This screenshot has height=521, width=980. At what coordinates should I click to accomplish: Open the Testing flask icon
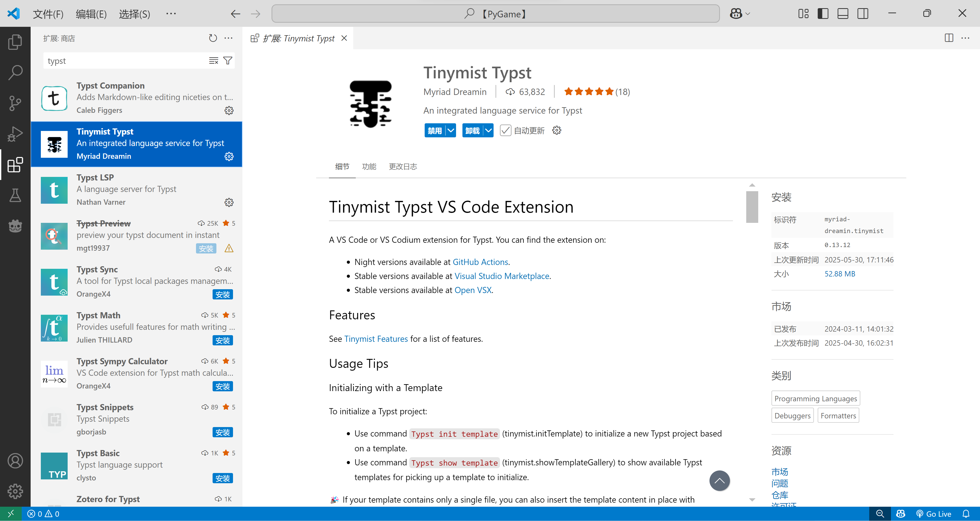pyautogui.click(x=15, y=195)
